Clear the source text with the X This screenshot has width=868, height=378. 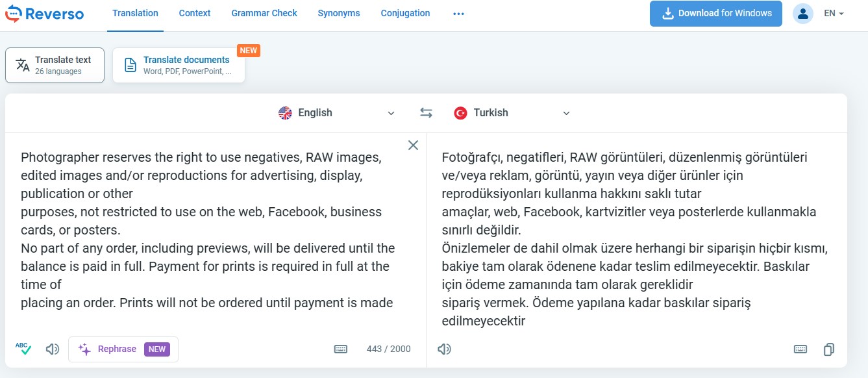coord(413,145)
